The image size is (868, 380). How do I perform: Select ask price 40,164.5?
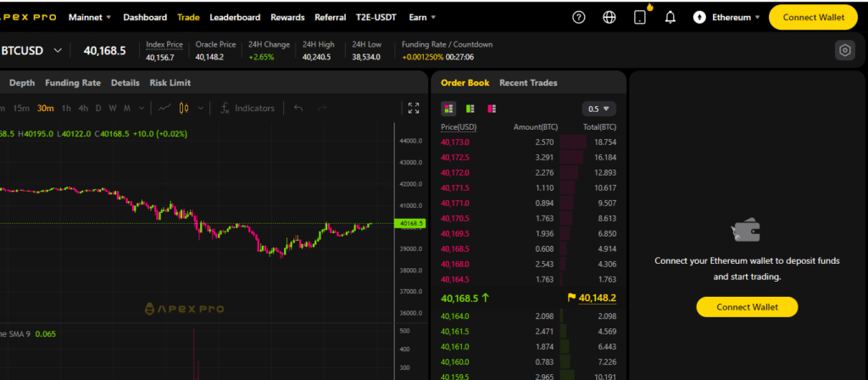pos(455,279)
